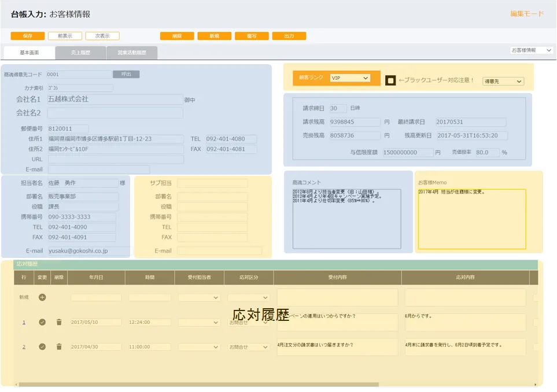Click row number 2 link in history
Screen dimensions: 557x392
coord(24,347)
